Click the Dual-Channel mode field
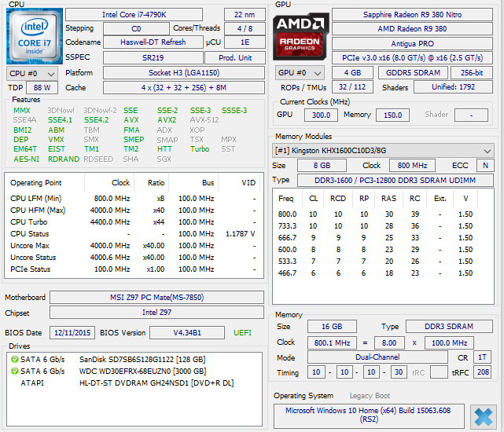 [x=377, y=357]
